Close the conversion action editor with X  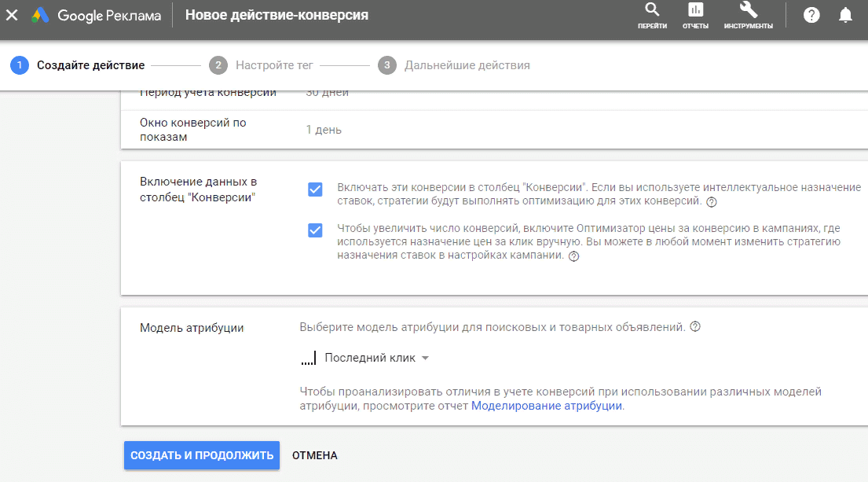[11, 14]
